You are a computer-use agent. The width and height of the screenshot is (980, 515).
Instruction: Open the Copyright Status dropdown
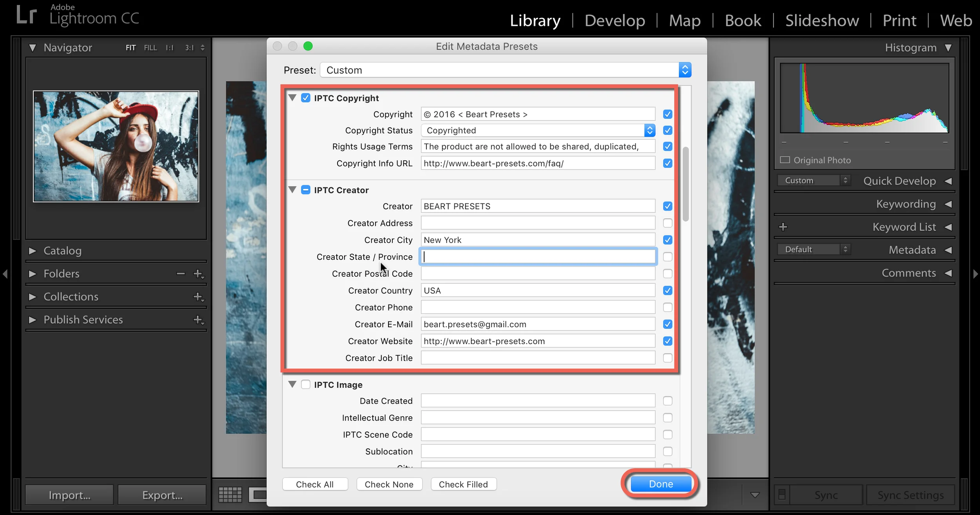pyautogui.click(x=538, y=131)
